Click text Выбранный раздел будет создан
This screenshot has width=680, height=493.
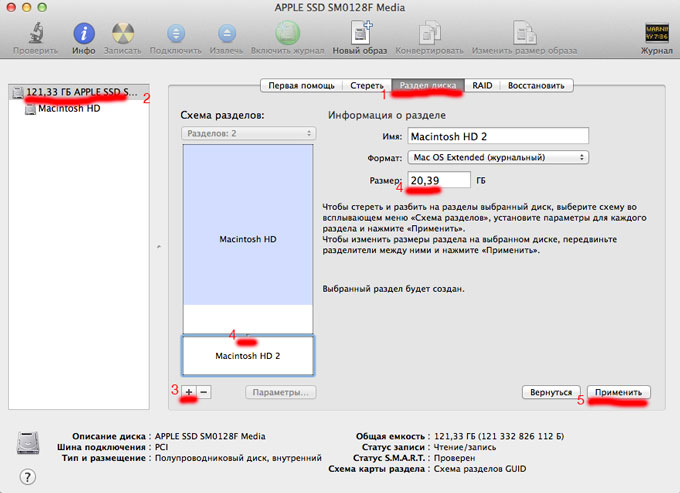coord(393,289)
